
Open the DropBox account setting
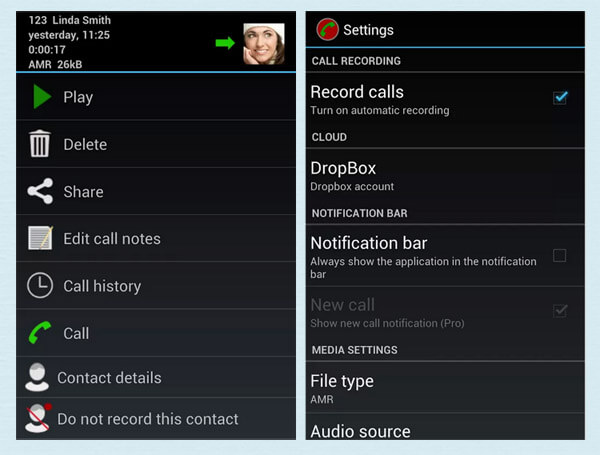(440, 175)
